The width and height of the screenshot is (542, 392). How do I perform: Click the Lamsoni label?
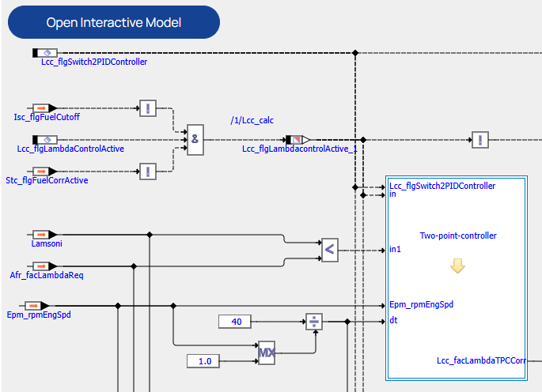point(47,243)
